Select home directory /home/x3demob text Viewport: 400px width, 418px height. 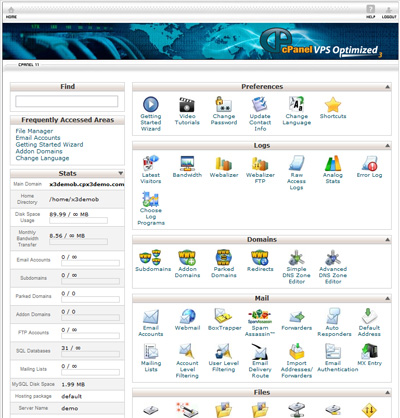74,199
